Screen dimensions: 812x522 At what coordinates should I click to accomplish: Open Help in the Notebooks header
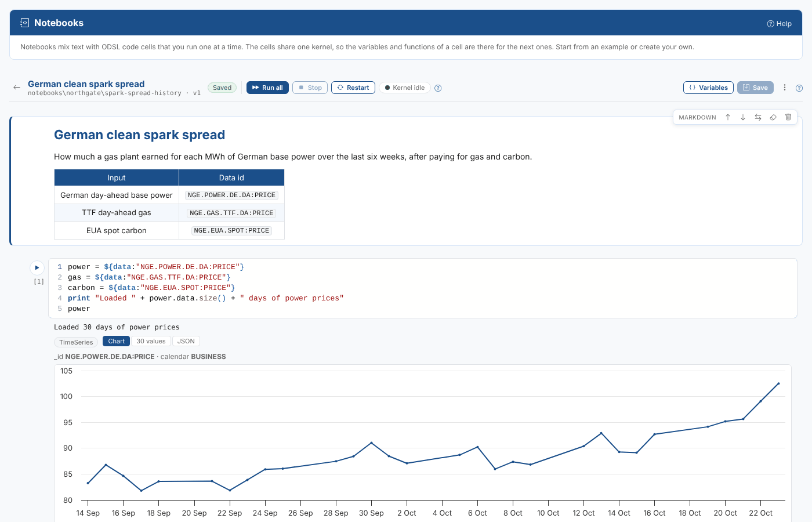pos(780,24)
